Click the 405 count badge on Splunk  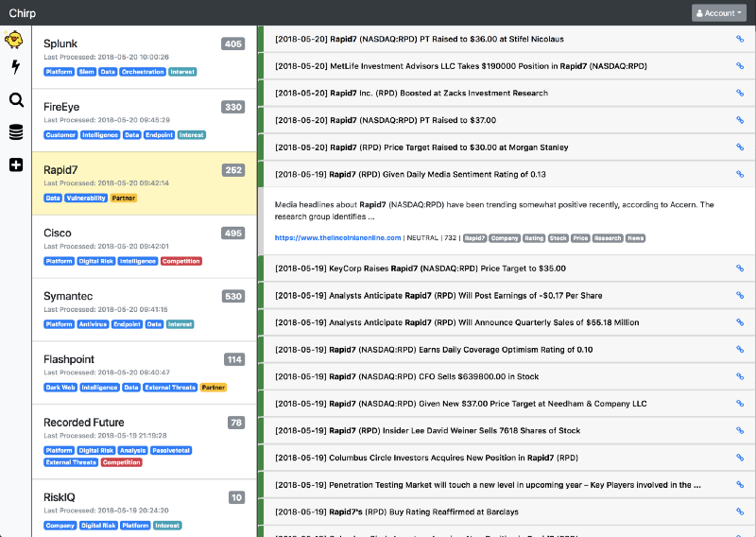233,43
